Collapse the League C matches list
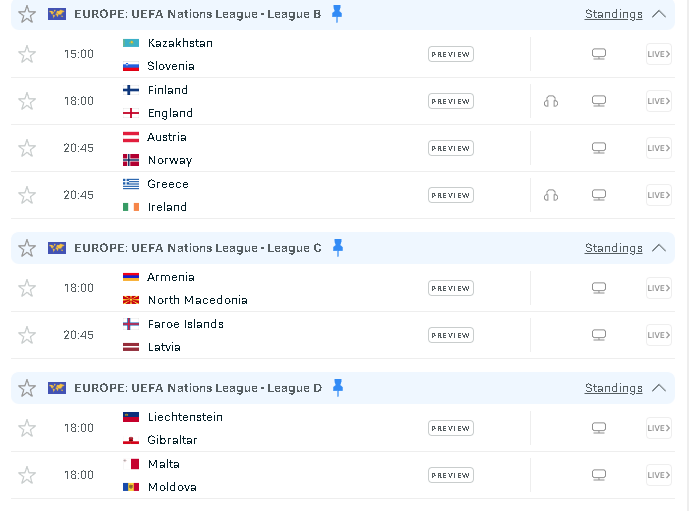This screenshot has height=511, width=689. click(659, 248)
